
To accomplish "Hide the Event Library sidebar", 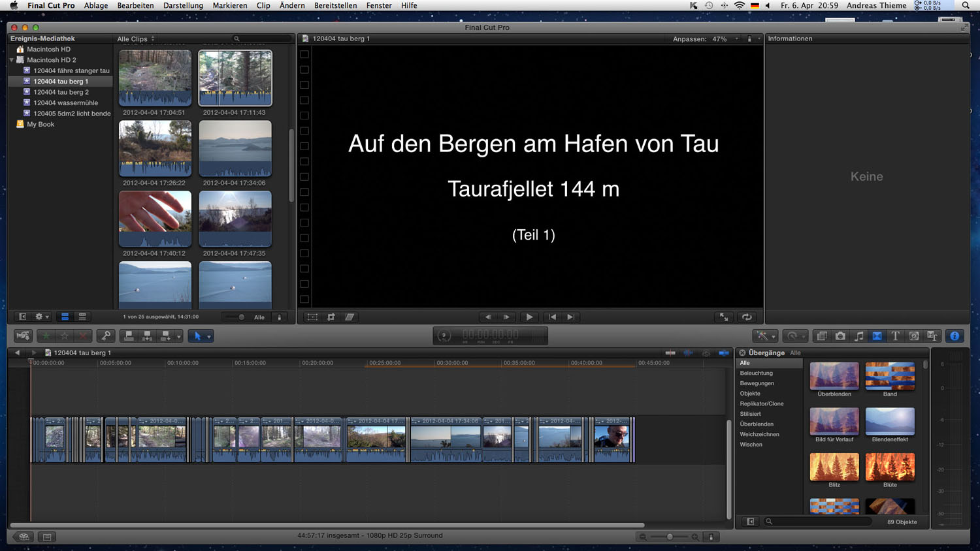I will 23,317.
